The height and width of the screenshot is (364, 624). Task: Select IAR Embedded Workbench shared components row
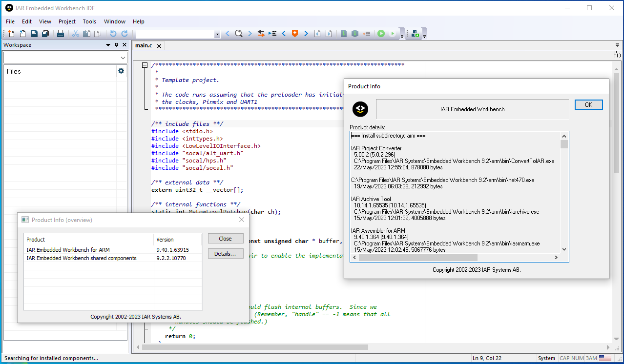pos(113,258)
